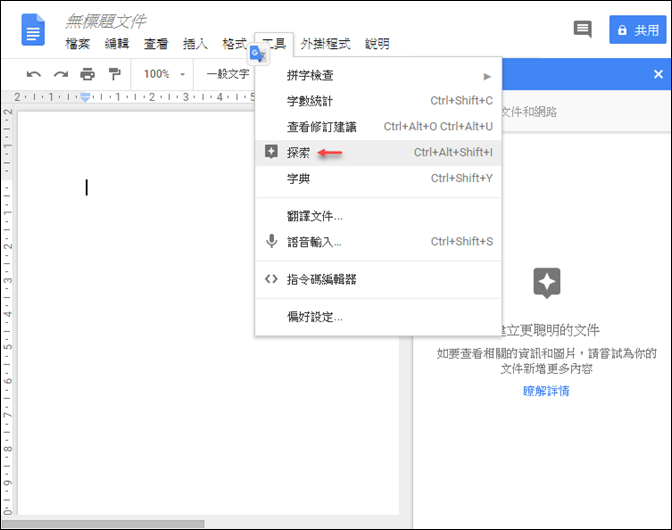Select 翻譯文件... menu item
672x530 pixels.
coord(378,216)
